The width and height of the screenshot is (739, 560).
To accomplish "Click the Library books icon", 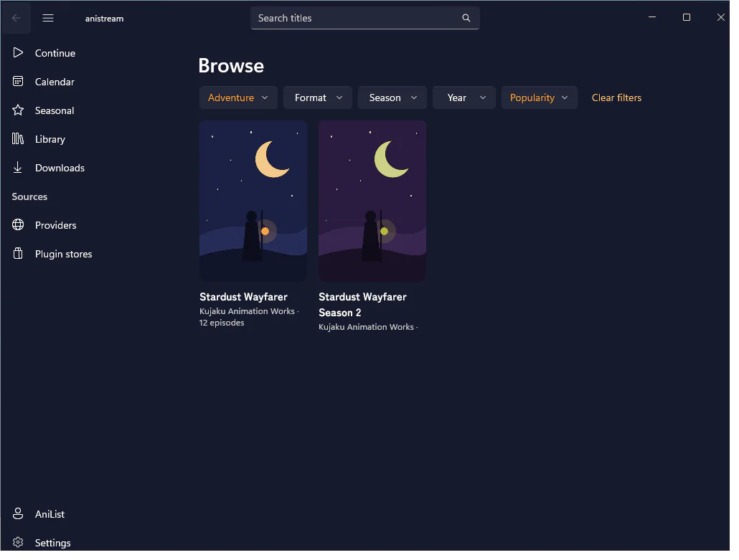I will (x=18, y=141).
